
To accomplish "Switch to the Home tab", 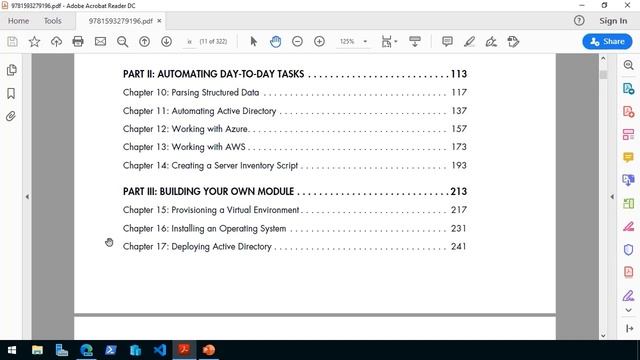I will coord(18,21).
